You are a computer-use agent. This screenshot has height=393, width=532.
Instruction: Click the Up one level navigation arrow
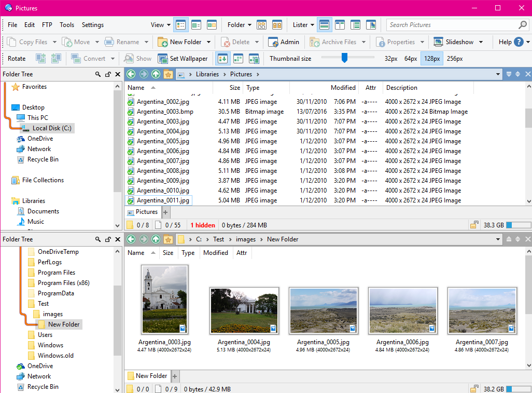(155, 74)
